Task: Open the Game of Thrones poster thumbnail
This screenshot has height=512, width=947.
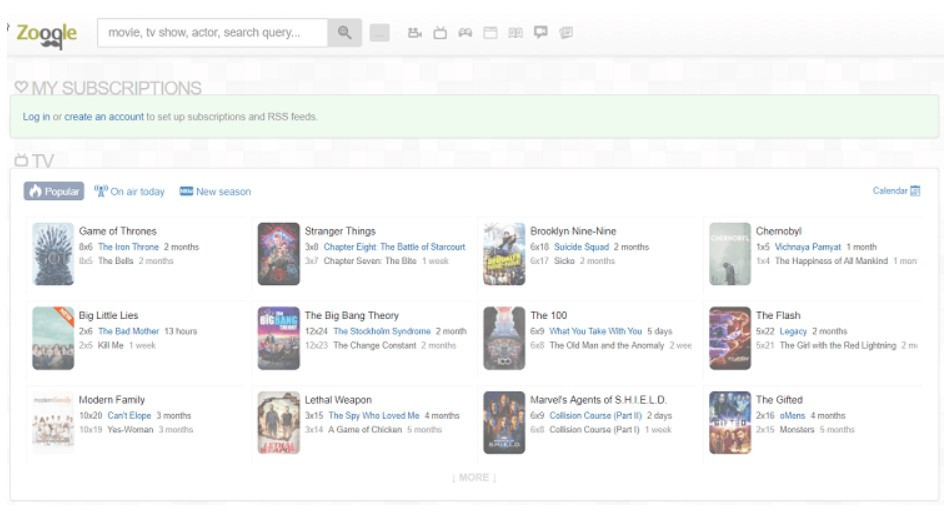Action: coord(53,254)
